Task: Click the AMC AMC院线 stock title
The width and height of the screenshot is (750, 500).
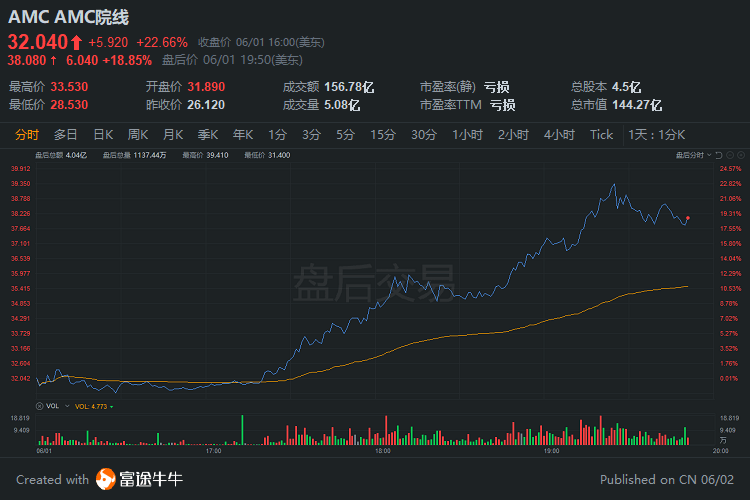Action: [68, 17]
